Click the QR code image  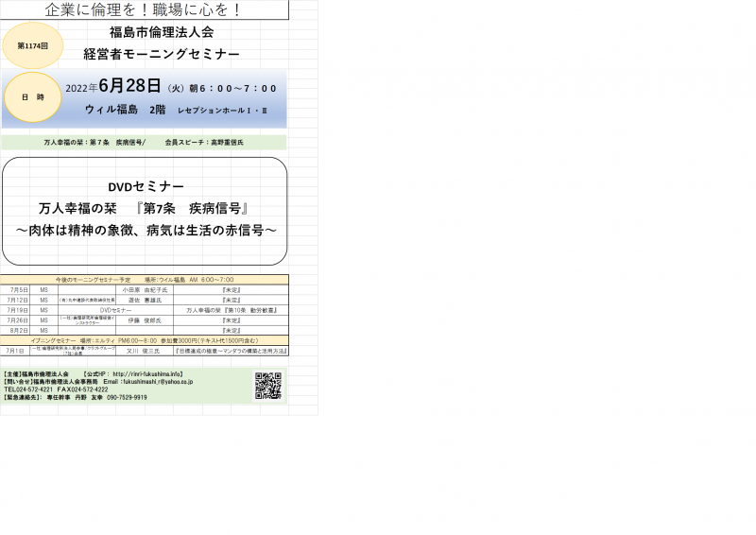point(268,386)
